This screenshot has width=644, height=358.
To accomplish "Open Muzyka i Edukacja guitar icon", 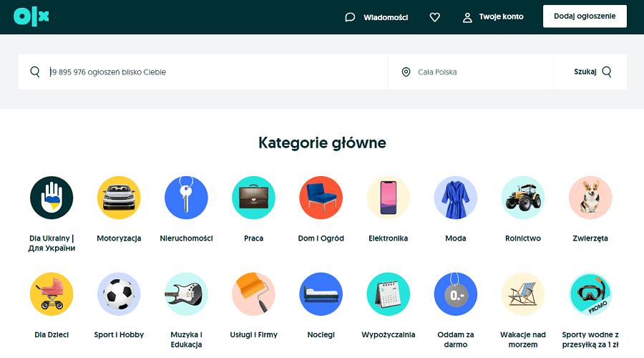I will click(187, 294).
